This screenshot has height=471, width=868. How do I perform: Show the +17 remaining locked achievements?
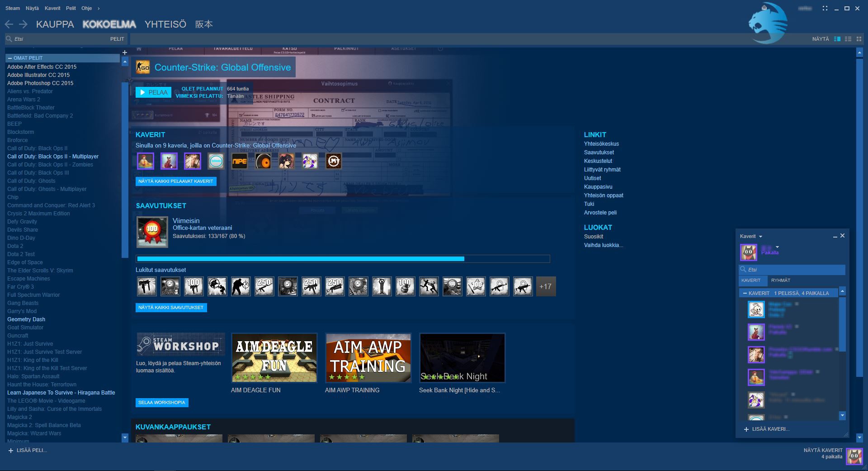(x=546, y=286)
